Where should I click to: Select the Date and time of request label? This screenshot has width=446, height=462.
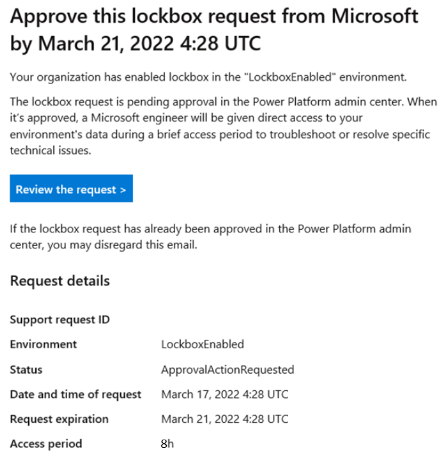tap(76, 394)
